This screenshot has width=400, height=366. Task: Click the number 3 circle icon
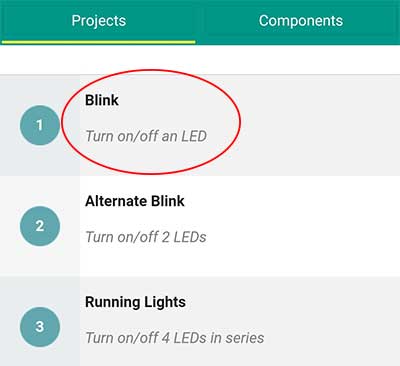(40, 327)
